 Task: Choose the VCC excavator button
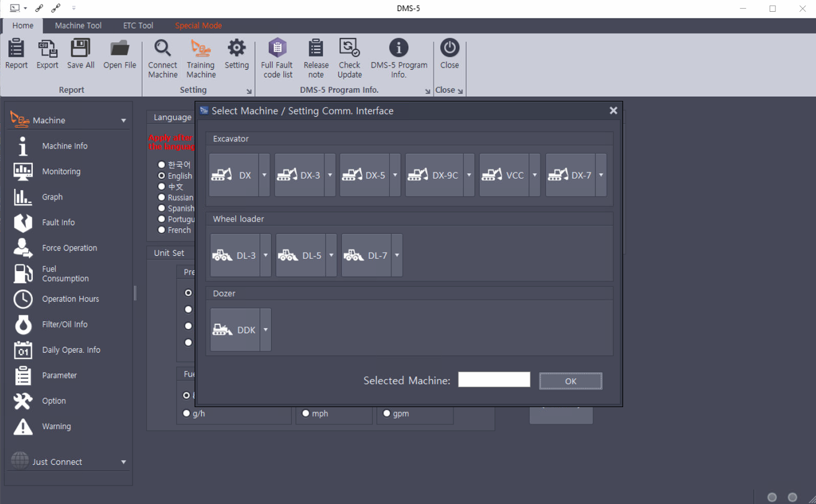click(x=504, y=175)
